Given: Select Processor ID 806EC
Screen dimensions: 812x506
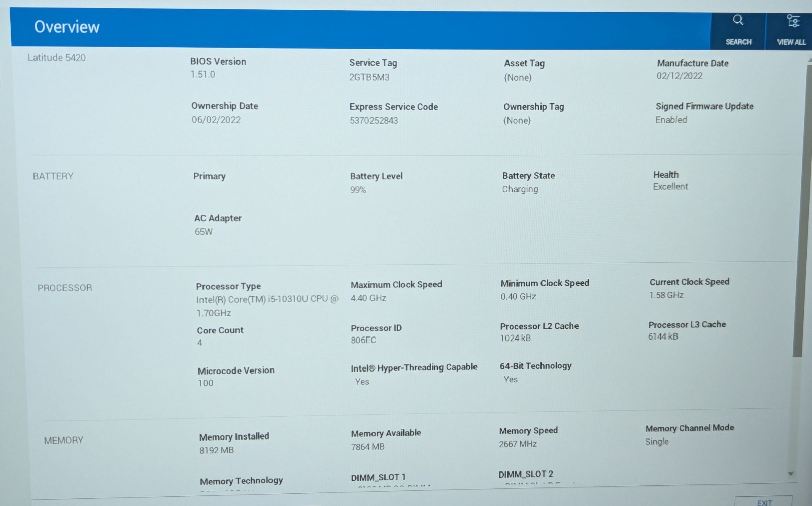Looking at the screenshot, I should click(363, 340).
